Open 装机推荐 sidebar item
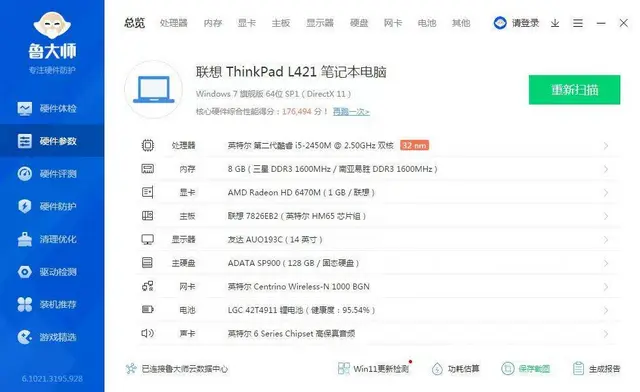The height and width of the screenshot is (392, 640). 52,304
